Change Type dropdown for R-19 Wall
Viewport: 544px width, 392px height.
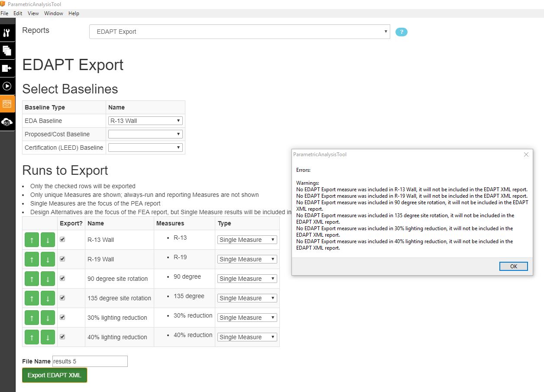247,259
